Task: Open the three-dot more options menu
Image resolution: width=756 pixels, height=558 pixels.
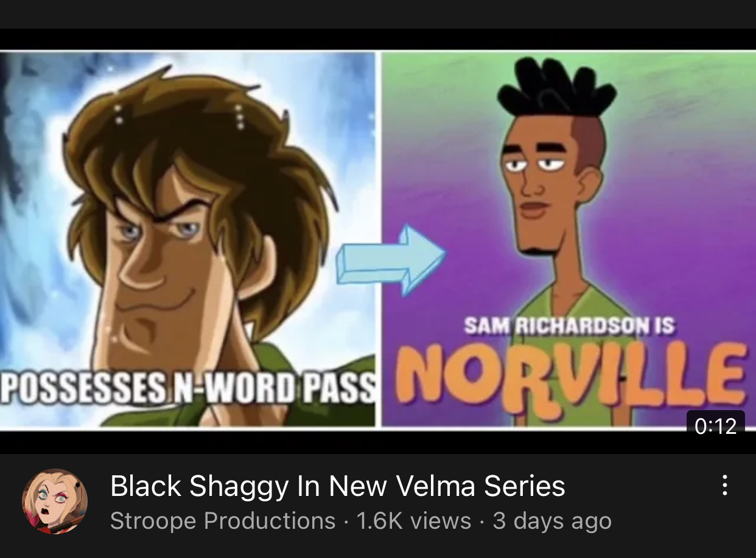Action: pyautogui.click(x=724, y=485)
